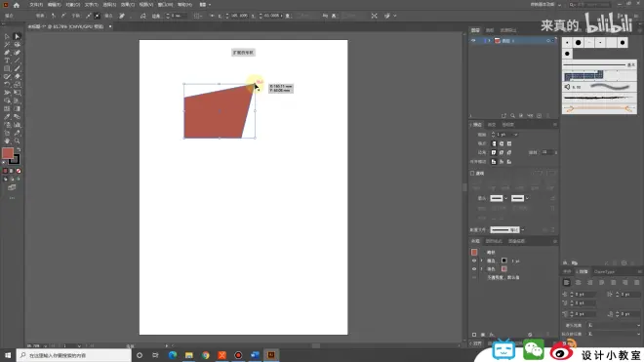This screenshot has height=362, width=644.
Task: Select the Free Transform tool
Action: click(x=18, y=93)
